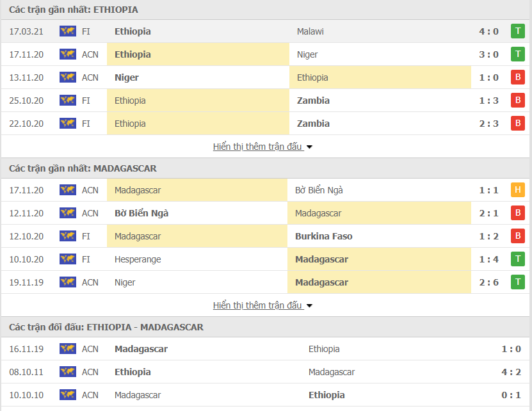Click the green T badge for Ethiopia vs Malawi
Viewport: 532px width, 411px height.
coord(519,31)
